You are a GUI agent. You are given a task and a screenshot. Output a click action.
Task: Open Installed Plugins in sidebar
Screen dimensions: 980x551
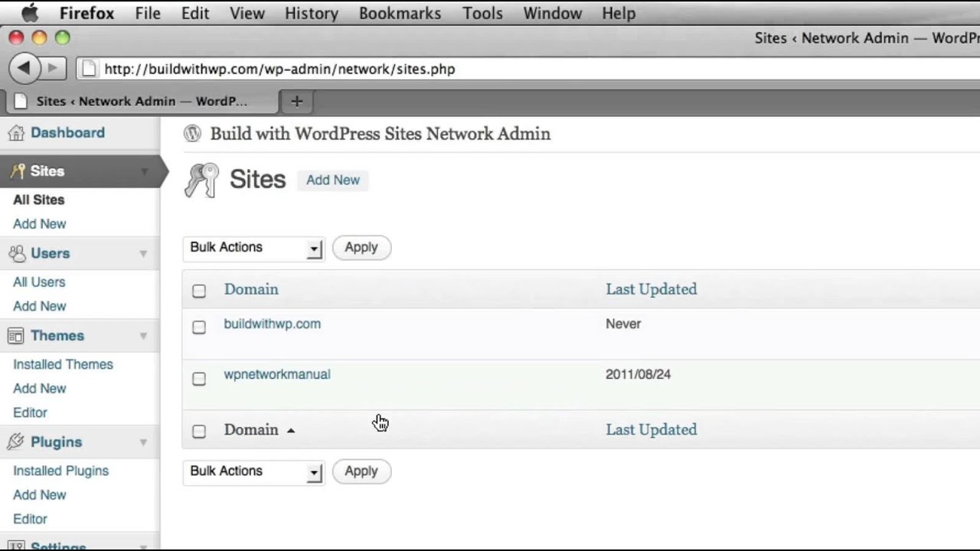(x=60, y=471)
